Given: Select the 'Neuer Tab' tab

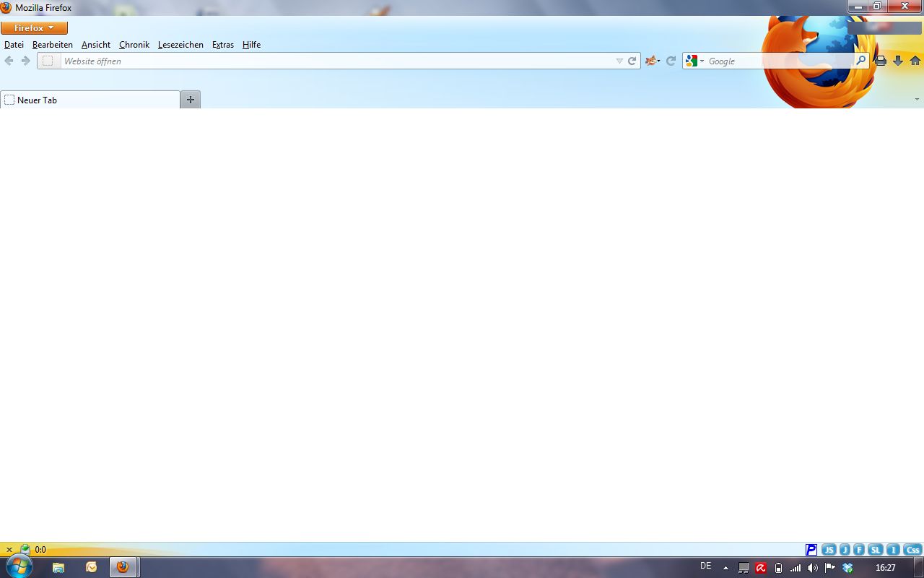Looking at the screenshot, I should pyautogui.click(x=90, y=100).
